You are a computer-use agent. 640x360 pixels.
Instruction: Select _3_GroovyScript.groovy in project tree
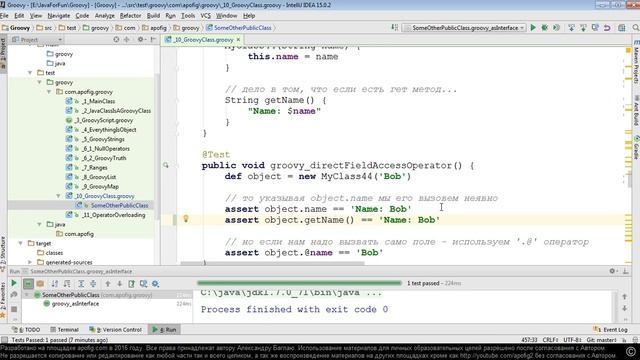(x=100, y=120)
